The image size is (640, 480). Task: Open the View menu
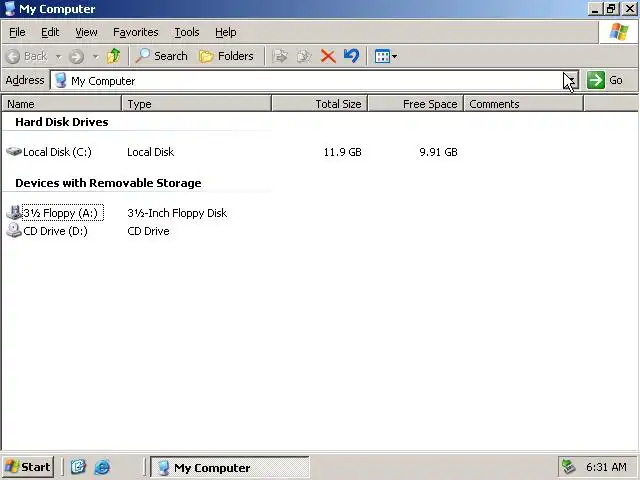(x=86, y=32)
